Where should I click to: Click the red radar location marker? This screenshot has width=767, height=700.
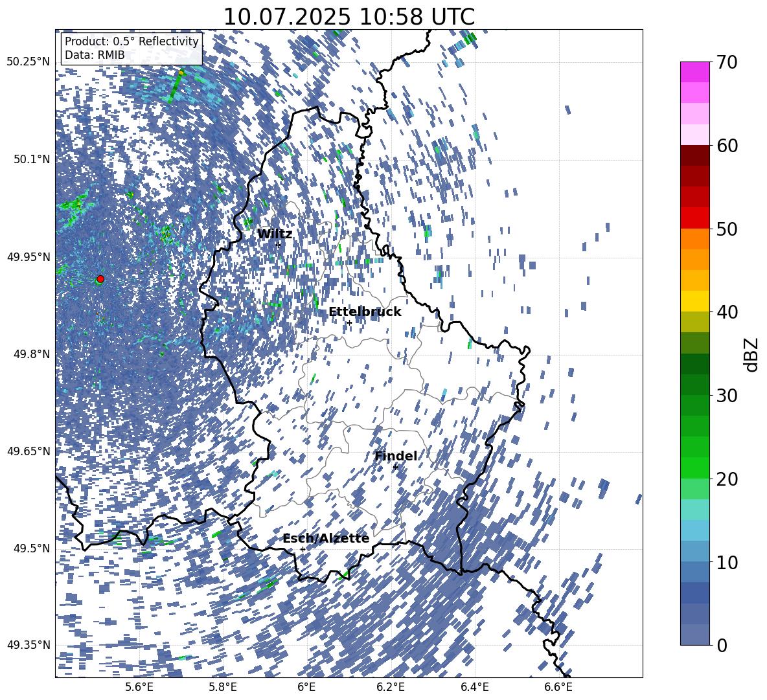(x=100, y=279)
